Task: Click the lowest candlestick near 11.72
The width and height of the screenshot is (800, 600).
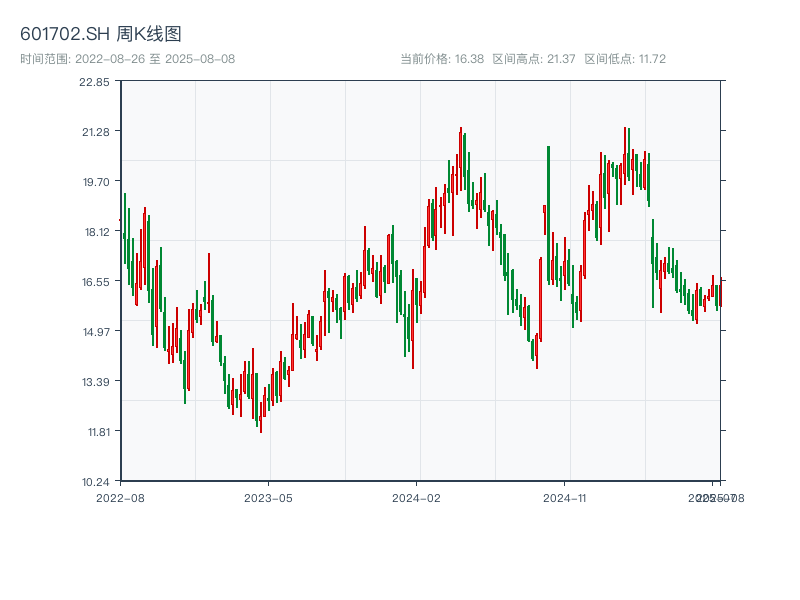Action: (261, 417)
